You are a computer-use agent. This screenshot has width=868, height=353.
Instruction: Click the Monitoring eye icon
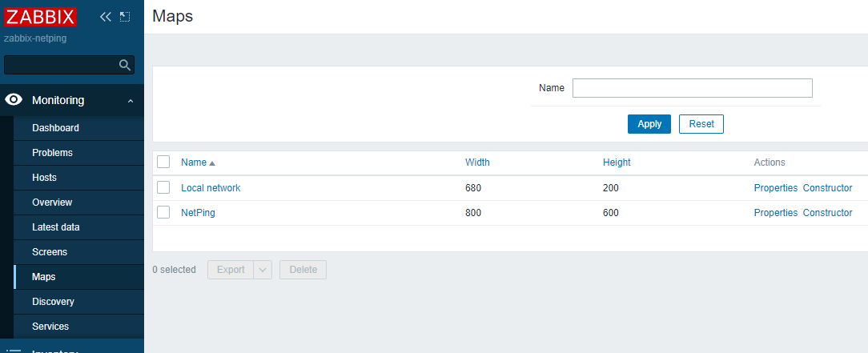[14, 100]
